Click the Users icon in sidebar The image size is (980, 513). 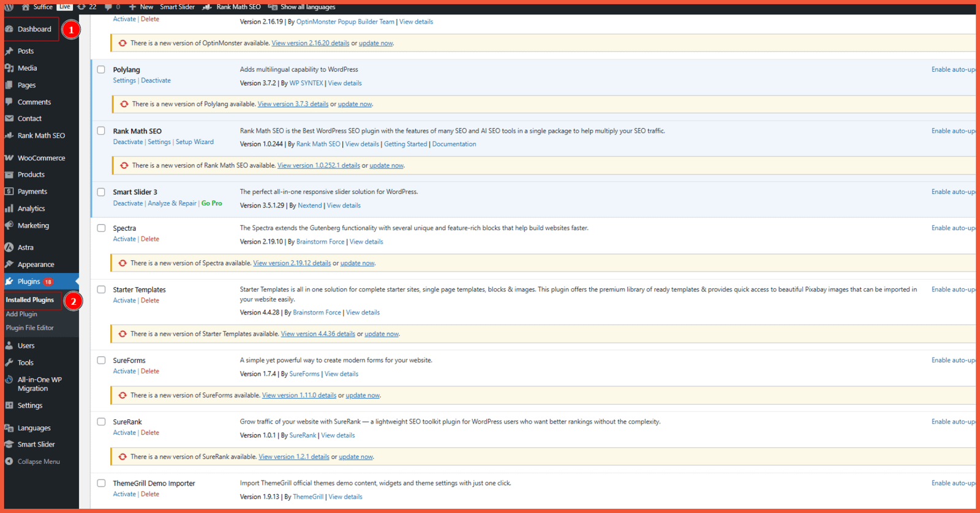click(x=9, y=345)
